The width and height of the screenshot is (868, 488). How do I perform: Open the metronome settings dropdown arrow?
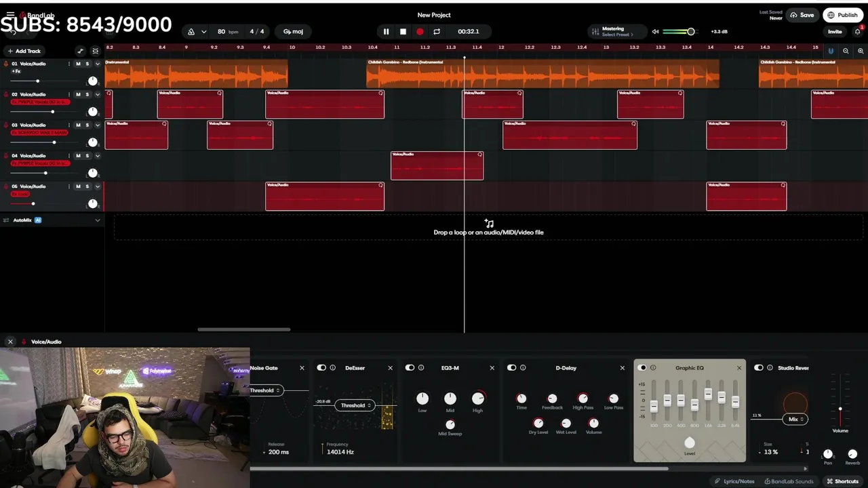coord(203,32)
